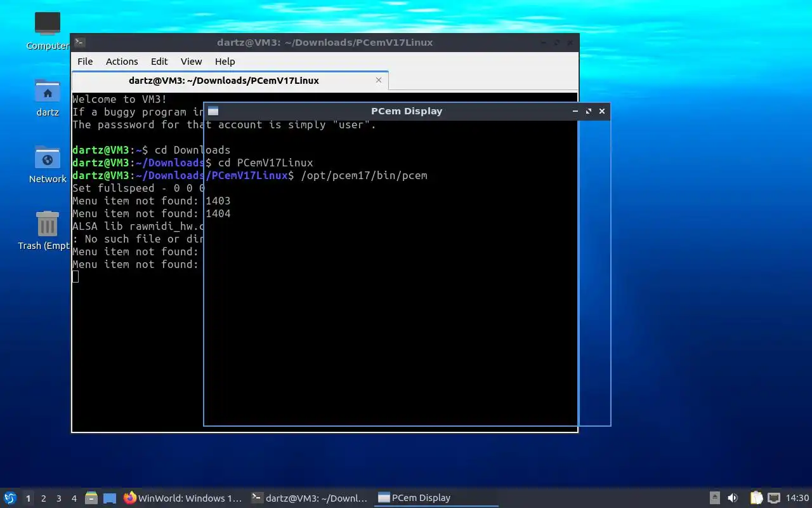
Task: Open the Actions menu in terminal
Action: coord(122,62)
